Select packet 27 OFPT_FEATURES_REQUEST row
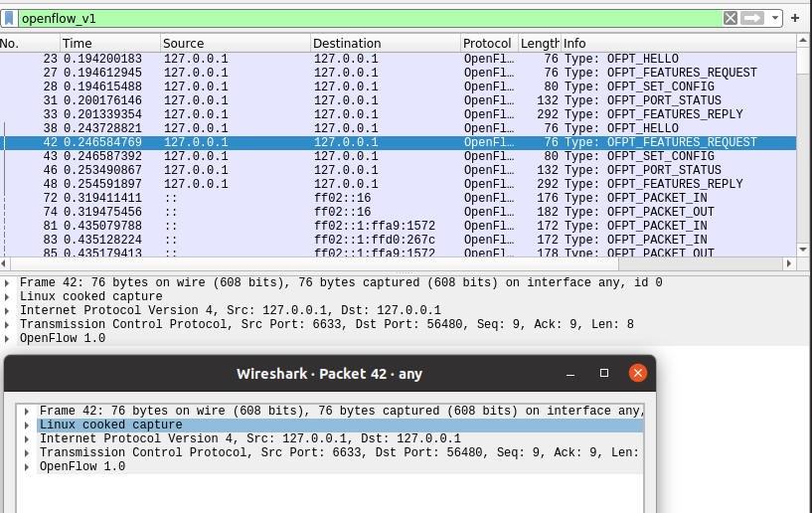Viewport: 812px width, 513px height. [398, 73]
